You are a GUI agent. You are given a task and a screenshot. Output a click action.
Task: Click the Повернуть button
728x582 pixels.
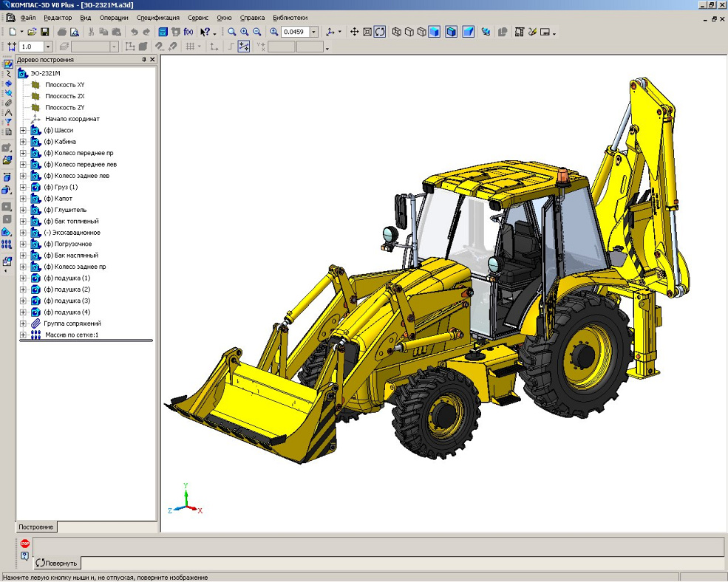click(57, 563)
